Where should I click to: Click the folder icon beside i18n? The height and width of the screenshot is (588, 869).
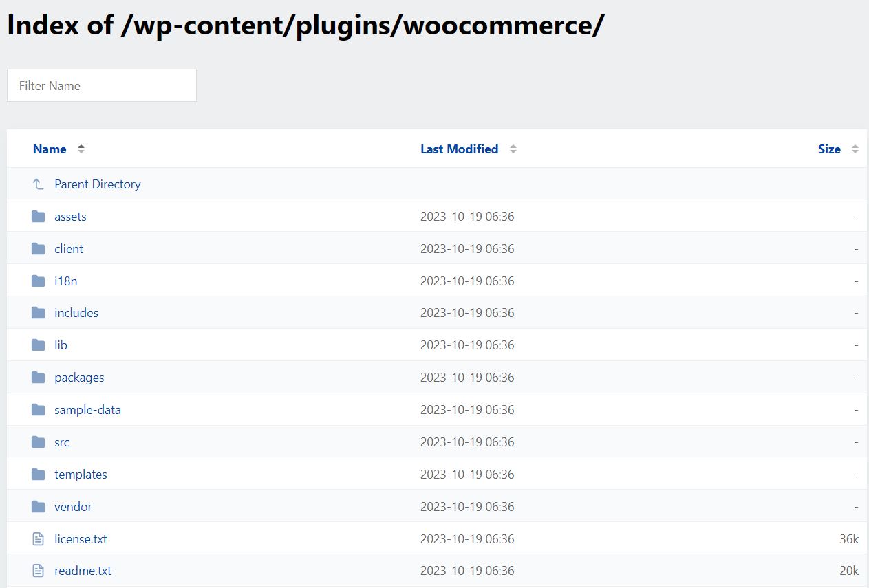point(39,281)
